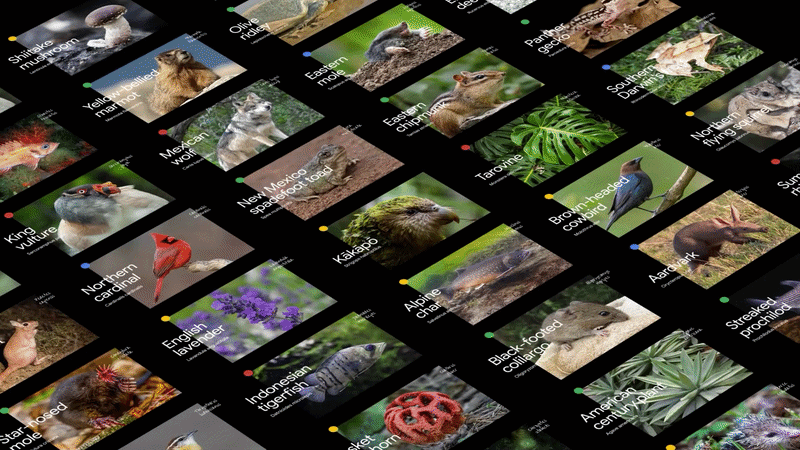Click the "Aardvark" card title
The image size is (800, 450).
point(671,268)
